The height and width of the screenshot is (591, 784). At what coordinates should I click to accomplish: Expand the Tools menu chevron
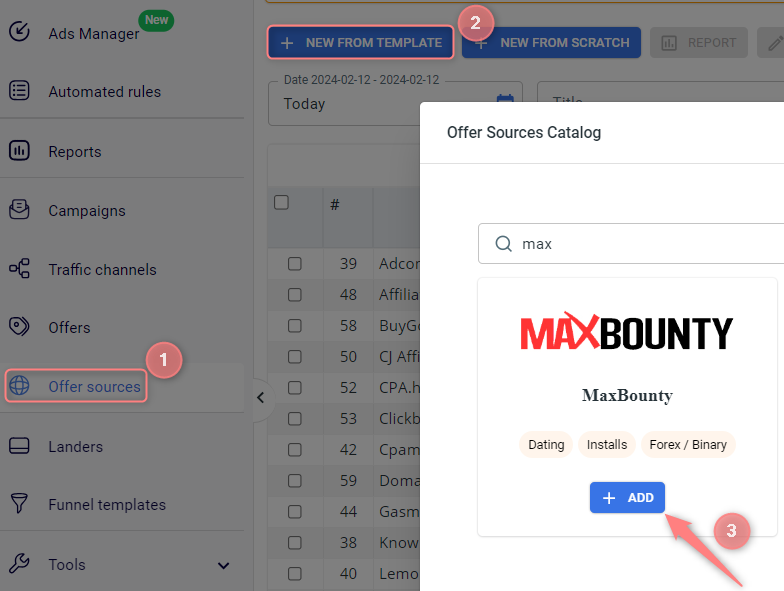[x=224, y=566]
